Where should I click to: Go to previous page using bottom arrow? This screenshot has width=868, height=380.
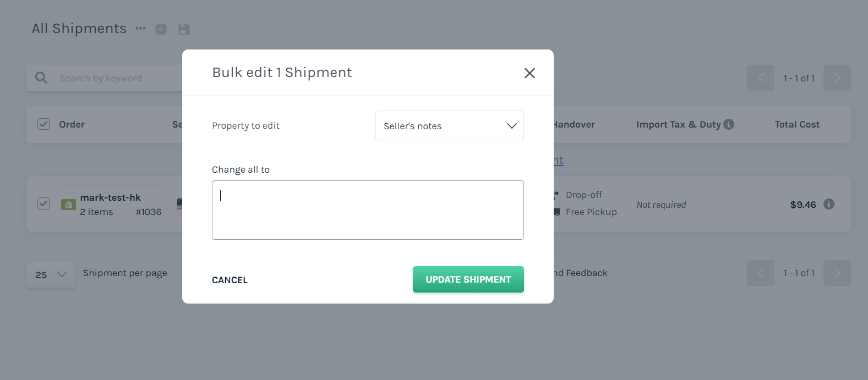click(x=761, y=273)
